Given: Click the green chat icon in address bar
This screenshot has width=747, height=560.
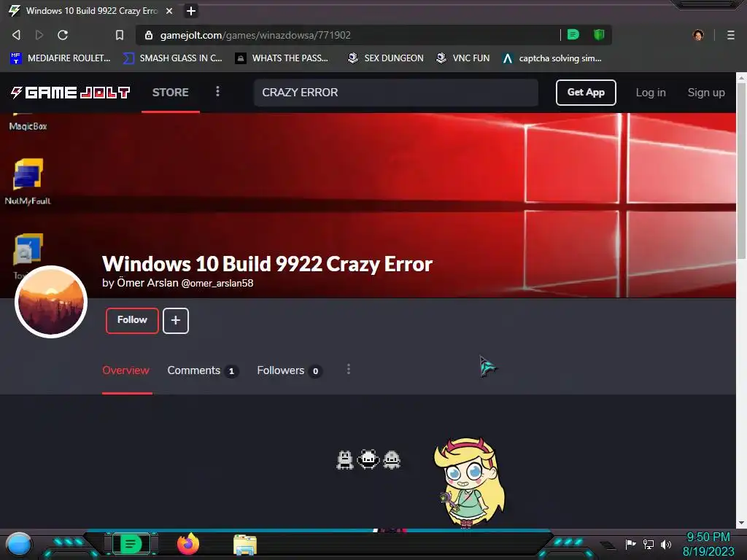Looking at the screenshot, I should [x=573, y=34].
